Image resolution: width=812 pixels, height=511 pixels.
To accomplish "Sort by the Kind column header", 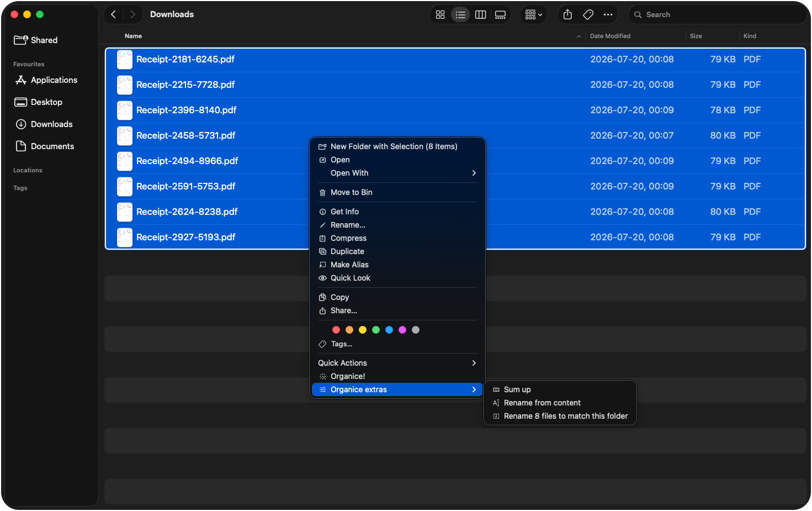I will click(750, 36).
